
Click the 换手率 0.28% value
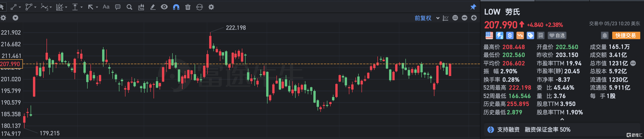pyautogui.click(x=511, y=80)
